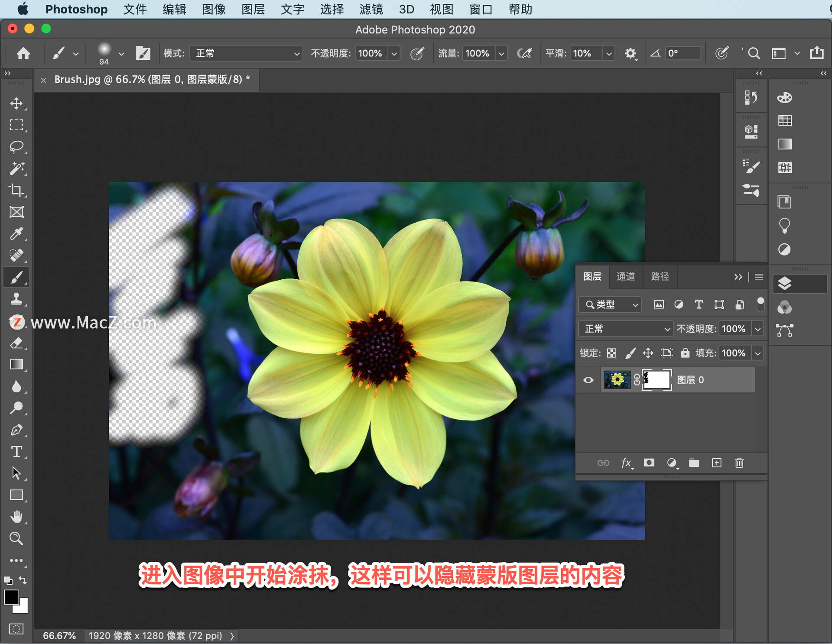Open the 类型 layer filter dropdown
The image size is (832, 644).
(x=610, y=304)
